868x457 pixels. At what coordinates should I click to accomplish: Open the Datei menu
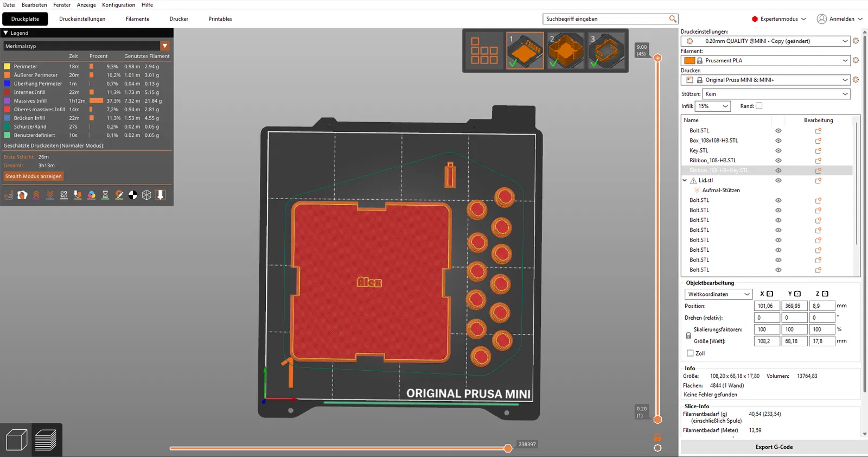pos(9,5)
